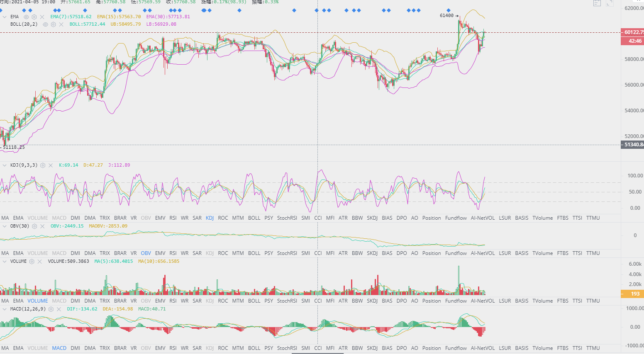Click the MAOBV:-2853.09 legend value
This screenshot has width=644, height=354.
(108, 226)
